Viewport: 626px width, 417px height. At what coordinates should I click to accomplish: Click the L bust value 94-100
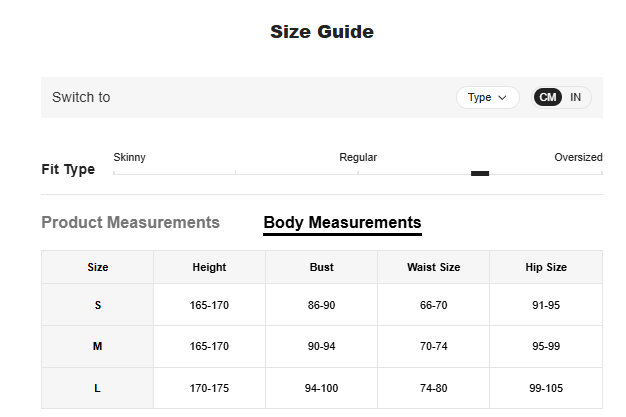point(321,388)
